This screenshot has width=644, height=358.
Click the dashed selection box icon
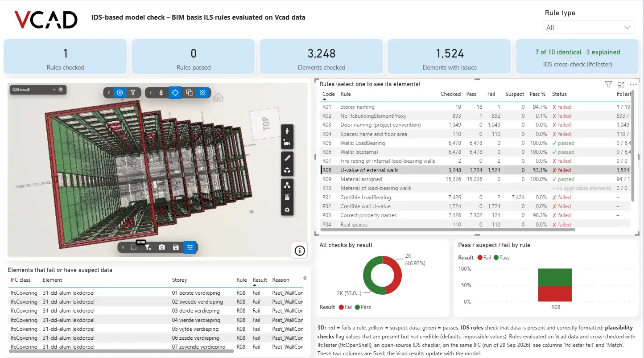[133, 247]
